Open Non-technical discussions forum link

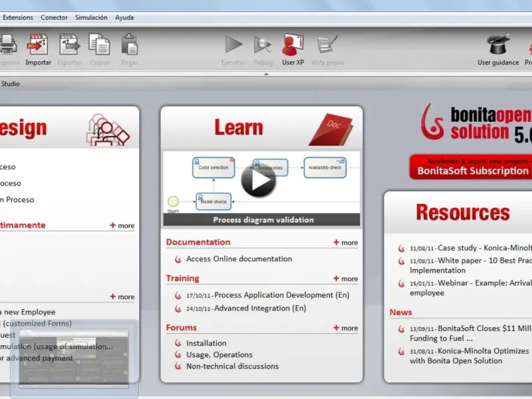pos(232,366)
